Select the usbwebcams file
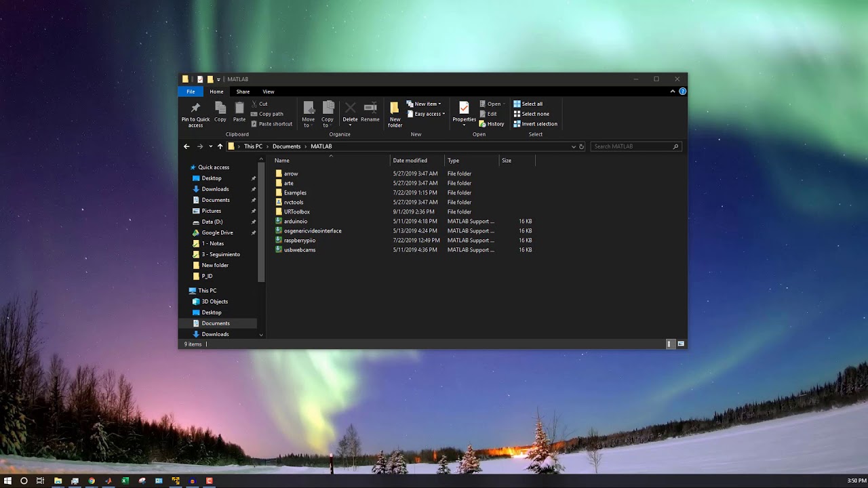The width and height of the screenshot is (868, 488). tap(300, 249)
